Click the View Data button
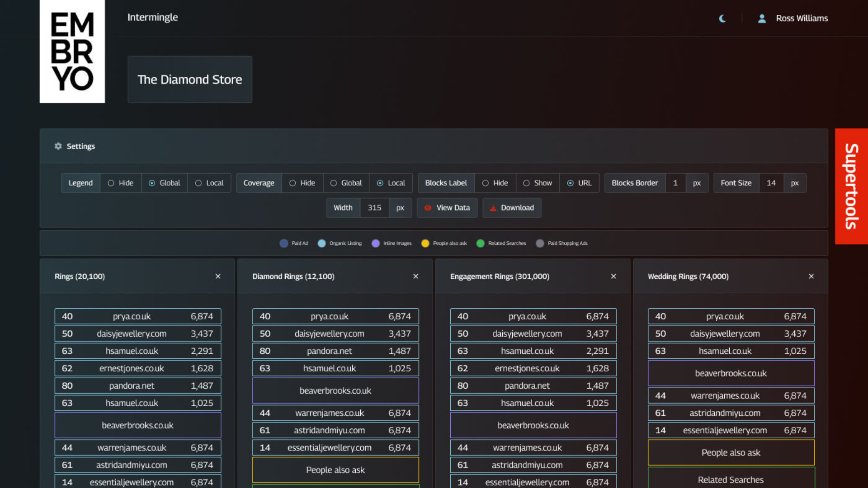This screenshot has width=868, height=488. pyautogui.click(x=447, y=208)
